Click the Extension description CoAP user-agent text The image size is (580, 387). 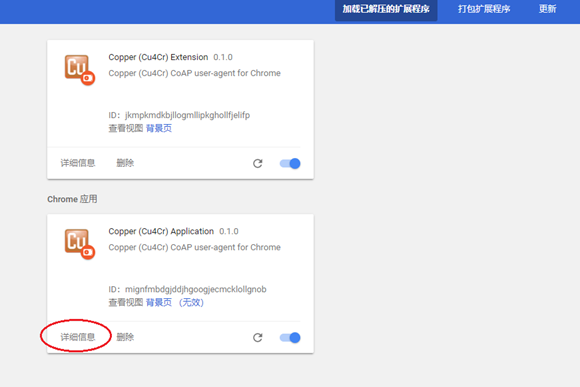(195, 73)
